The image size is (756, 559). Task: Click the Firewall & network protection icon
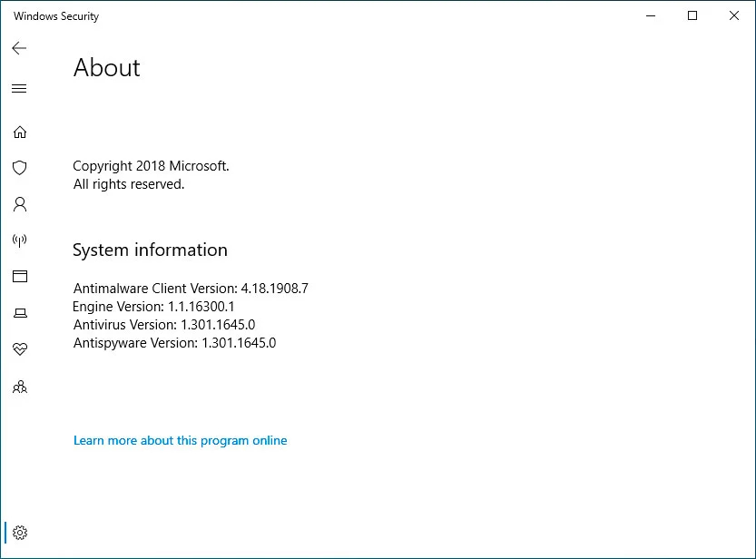[x=19, y=240]
